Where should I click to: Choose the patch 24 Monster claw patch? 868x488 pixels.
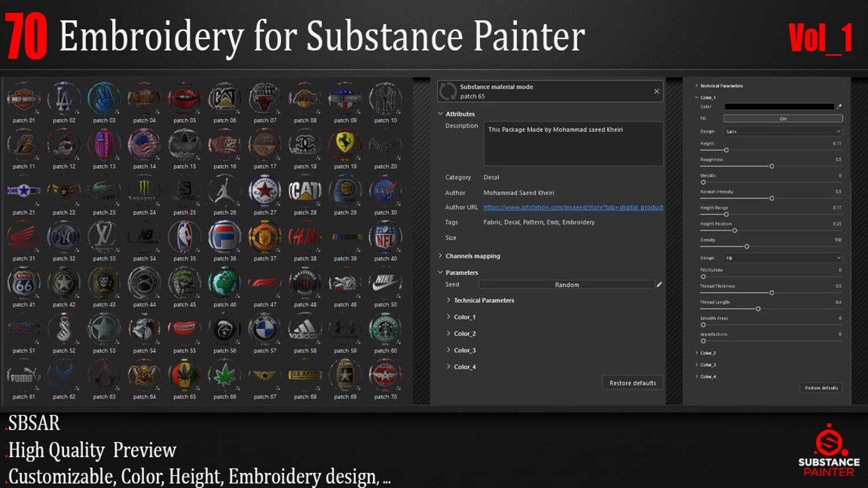point(144,191)
